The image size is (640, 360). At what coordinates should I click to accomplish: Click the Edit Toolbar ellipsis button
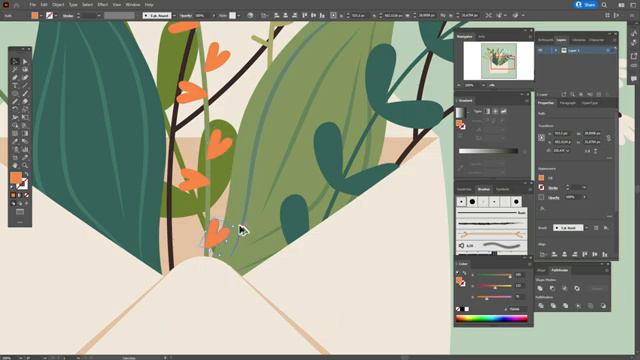click(x=20, y=222)
